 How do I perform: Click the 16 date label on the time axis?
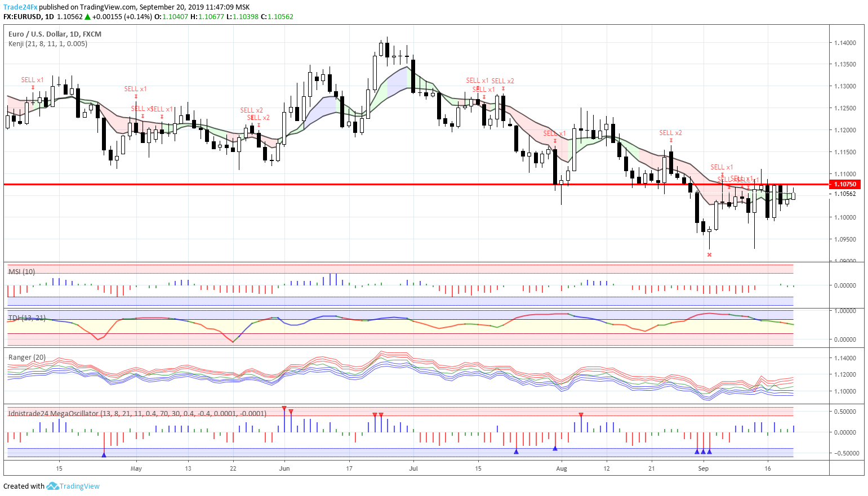tap(768, 468)
